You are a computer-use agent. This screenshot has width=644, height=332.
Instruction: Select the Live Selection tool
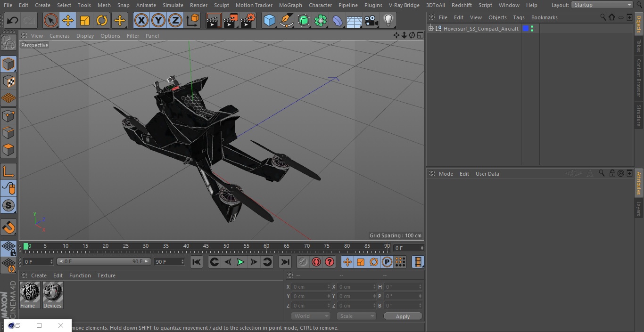[51, 20]
